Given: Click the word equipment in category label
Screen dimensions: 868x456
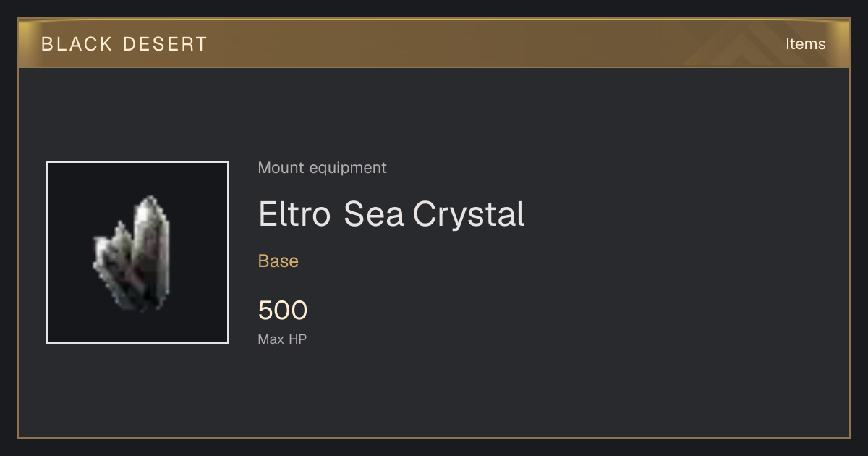Looking at the screenshot, I should pos(348,169).
